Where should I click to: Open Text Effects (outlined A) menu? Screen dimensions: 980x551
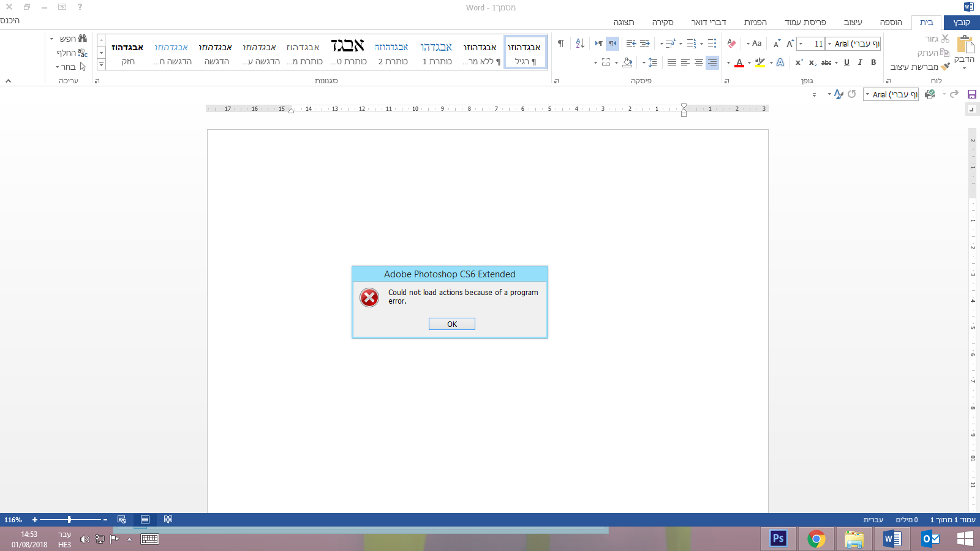click(x=780, y=62)
